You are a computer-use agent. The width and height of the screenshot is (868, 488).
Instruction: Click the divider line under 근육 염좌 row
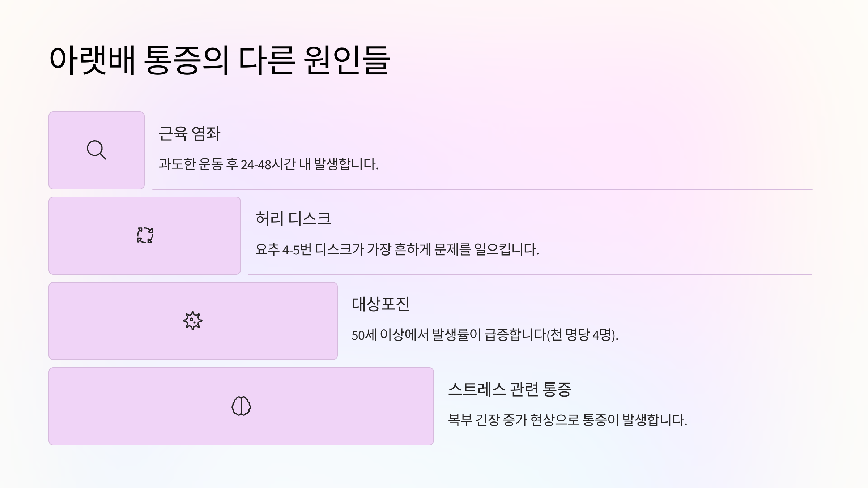tap(482, 189)
